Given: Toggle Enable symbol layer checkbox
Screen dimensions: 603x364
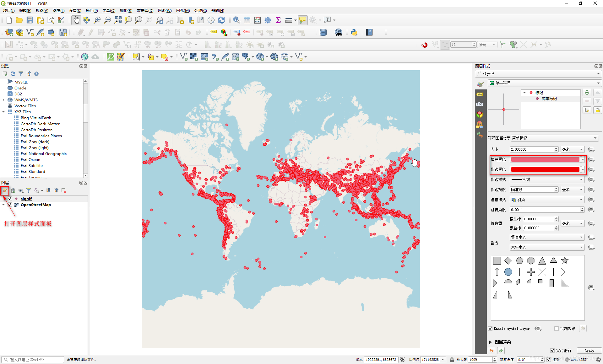Looking at the screenshot, I should tap(490, 329).
